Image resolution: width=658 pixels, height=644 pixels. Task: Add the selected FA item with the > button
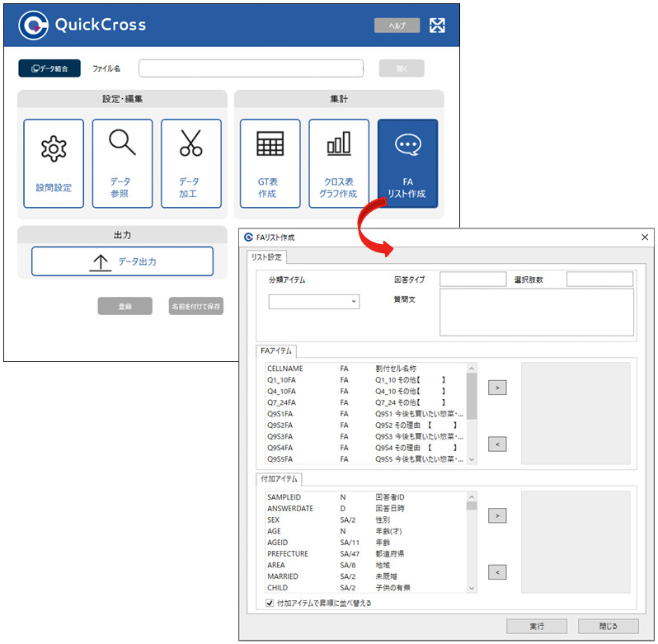(x=497, y=388)
